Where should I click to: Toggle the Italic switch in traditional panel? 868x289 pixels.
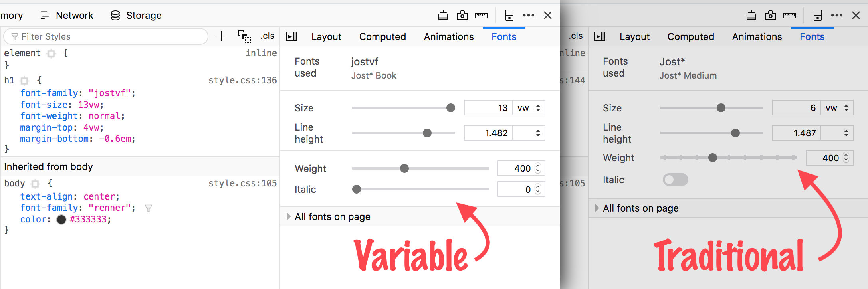pyautogui.click(x=675, y=180)
